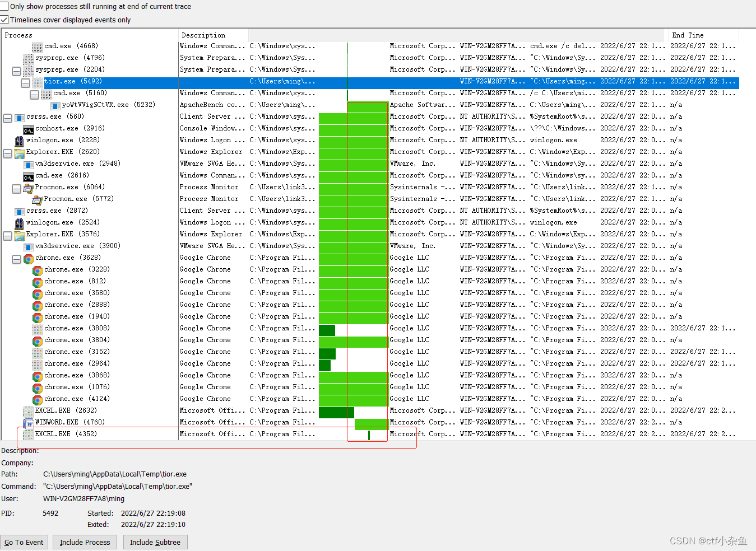
Task: Collapse the chrome.exe (3628) tree node
Action: [x=16, y=259]
